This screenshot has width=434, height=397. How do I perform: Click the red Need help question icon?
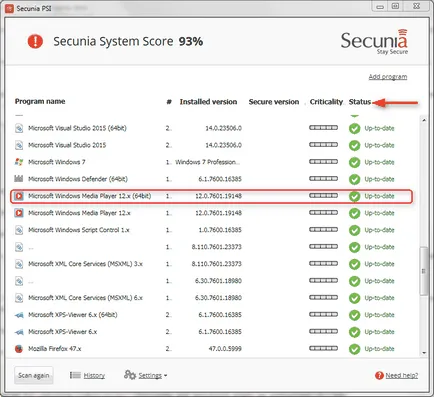tap(379, 376)
